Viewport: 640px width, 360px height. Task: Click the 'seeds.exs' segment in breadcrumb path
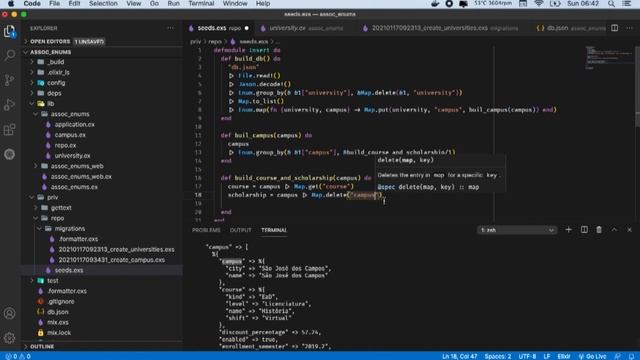[x=253, y=42]
